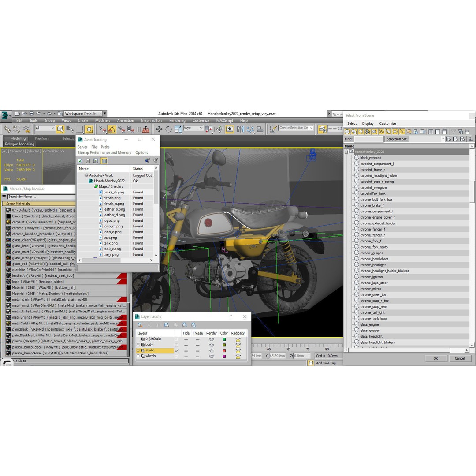476x476 pixels.
Task: Toggle Display Geometry filter in Select From Scene
Action: pos(347,131)
